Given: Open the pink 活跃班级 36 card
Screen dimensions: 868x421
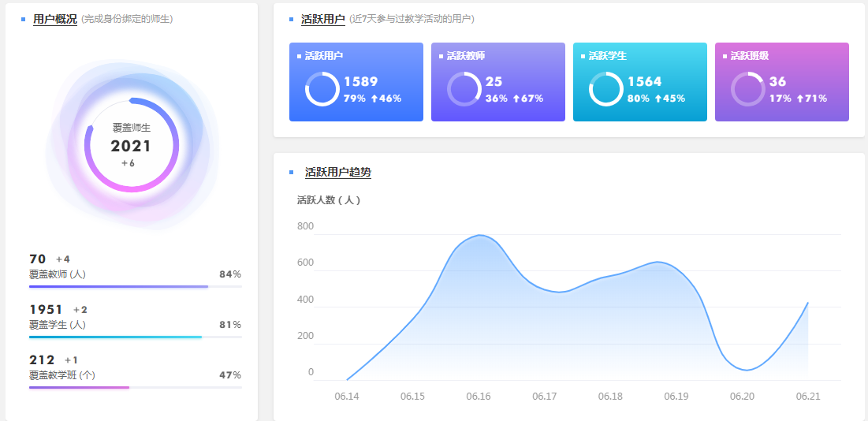Looking at the screenshot, I should (781, 82).
